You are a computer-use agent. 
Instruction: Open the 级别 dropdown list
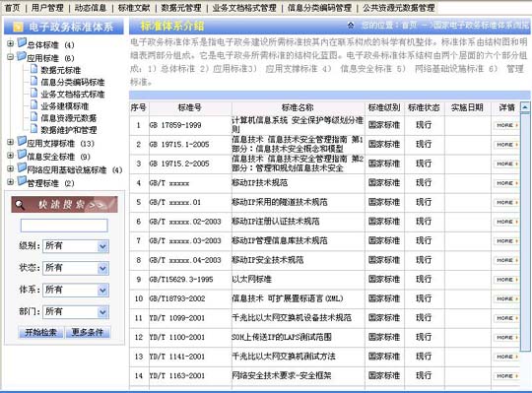tap(102, 246)
